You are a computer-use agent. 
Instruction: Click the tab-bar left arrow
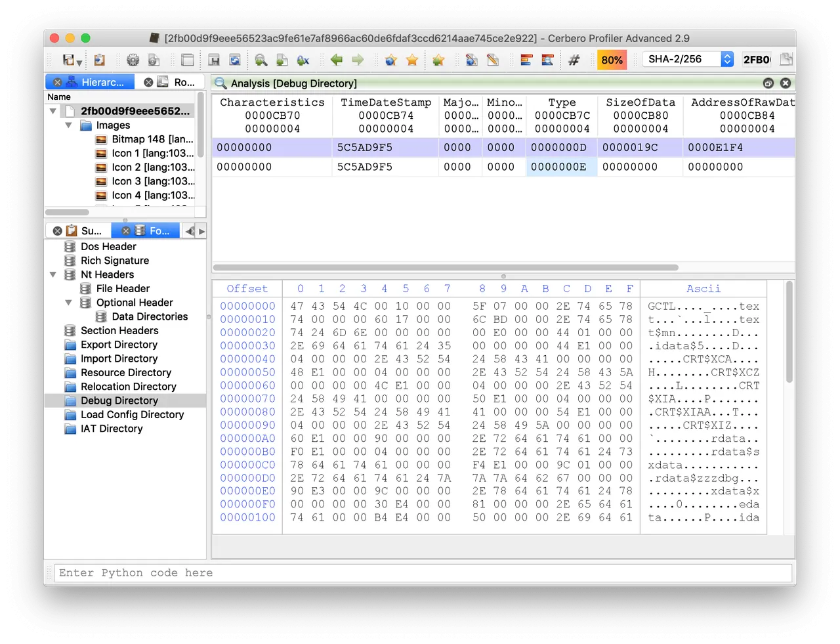[x=190, y=230]
